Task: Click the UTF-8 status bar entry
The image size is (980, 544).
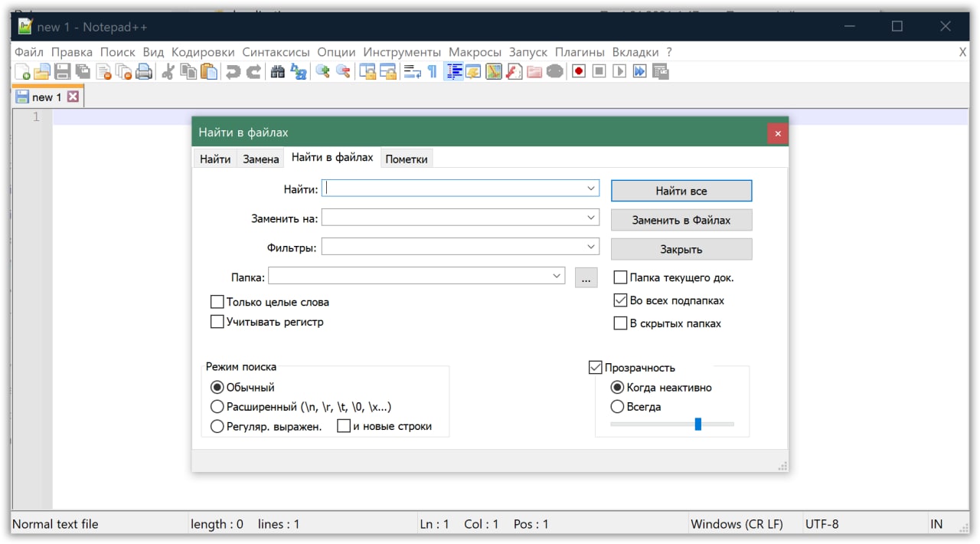Action: (822, 524)
